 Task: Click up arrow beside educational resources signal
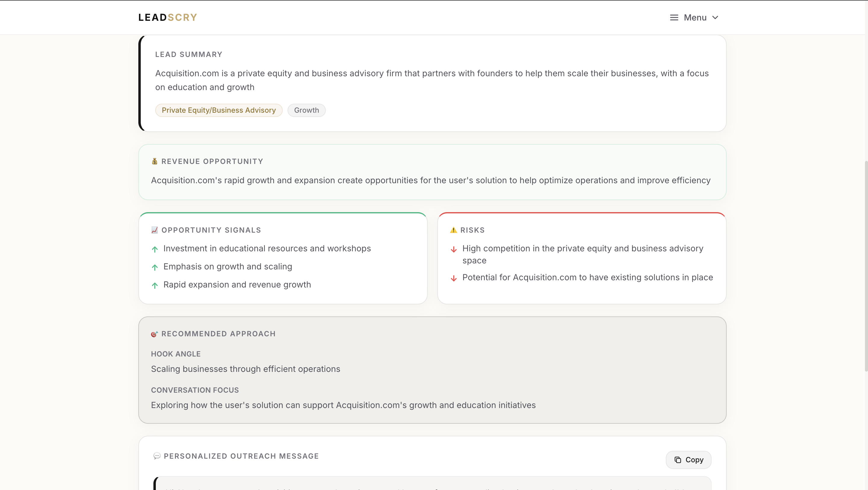(x=155, y=250)
